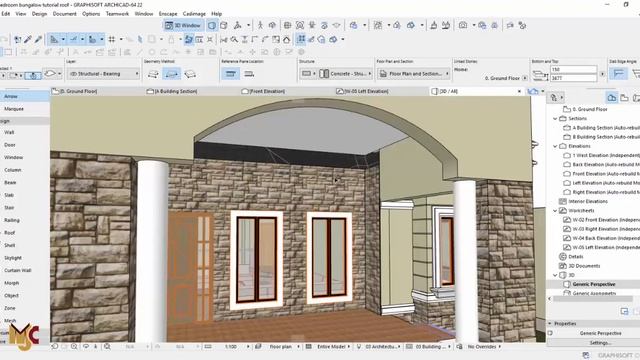The width and height of the screenshot is (640, 360).
Task: Click the Settings... button in Properties
Action: coord(600,343)
